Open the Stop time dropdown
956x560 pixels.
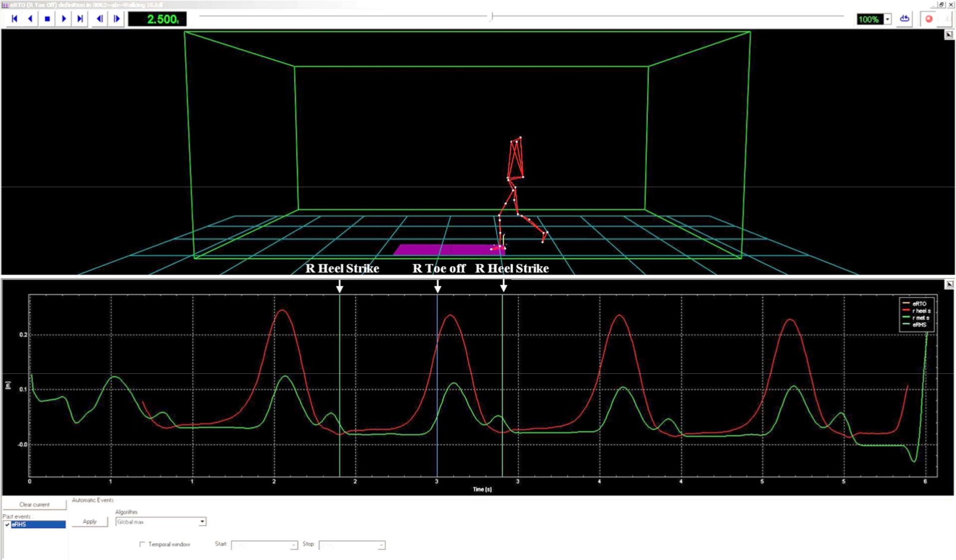point(381,545)
